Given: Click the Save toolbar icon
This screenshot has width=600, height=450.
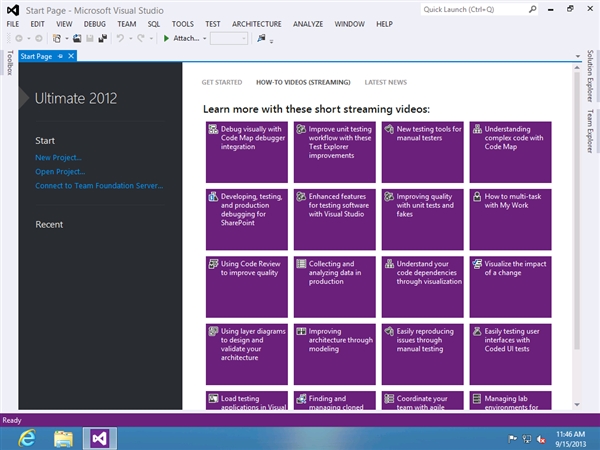Looking at the screenshot, I should [x=90, y=38].
